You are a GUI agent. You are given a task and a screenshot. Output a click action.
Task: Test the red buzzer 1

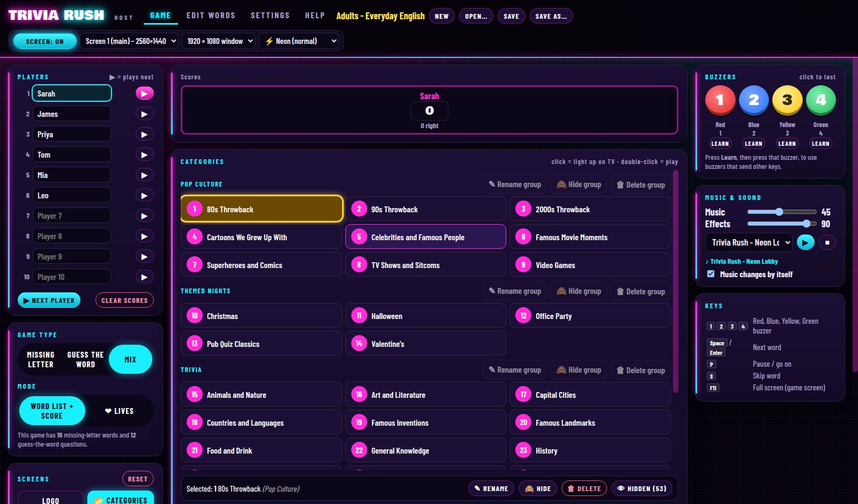(x=720, y=100)
